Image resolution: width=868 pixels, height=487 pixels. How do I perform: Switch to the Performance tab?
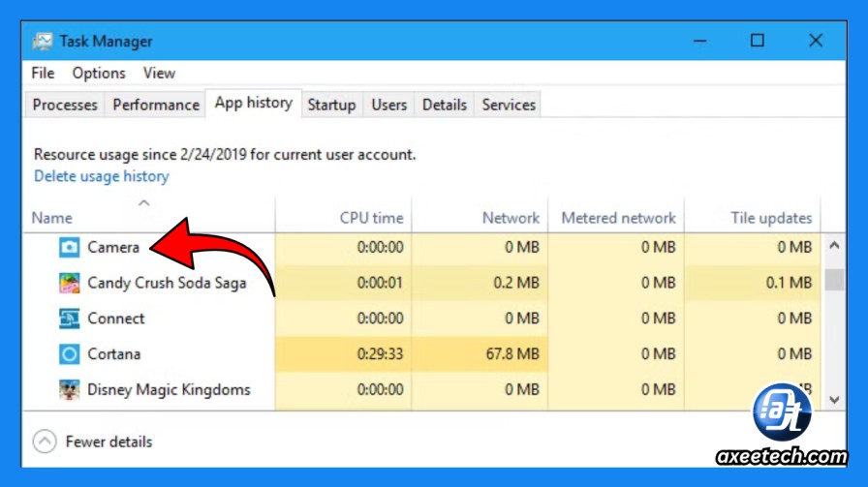pos(156,105)
